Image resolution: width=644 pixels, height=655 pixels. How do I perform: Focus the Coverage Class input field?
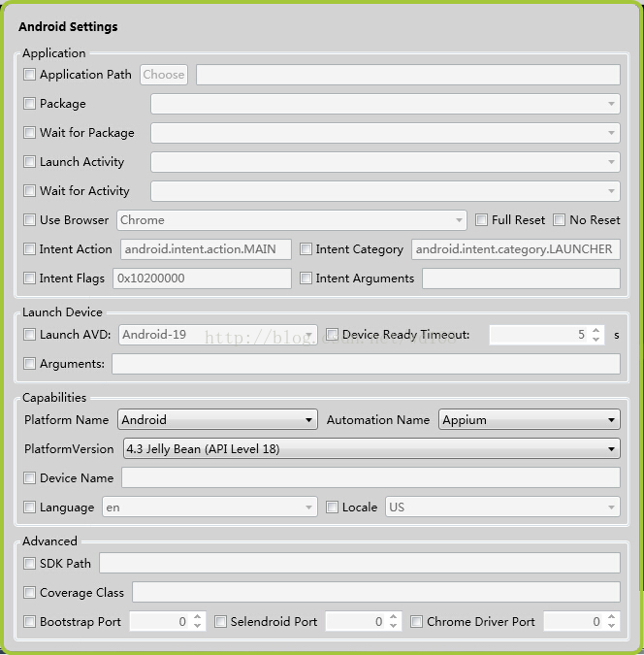click(x=376, y=592)
